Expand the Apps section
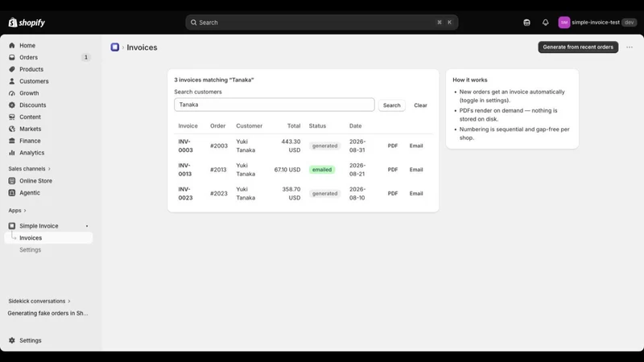This screenshot has width=644, height=362. coord(17,211)
